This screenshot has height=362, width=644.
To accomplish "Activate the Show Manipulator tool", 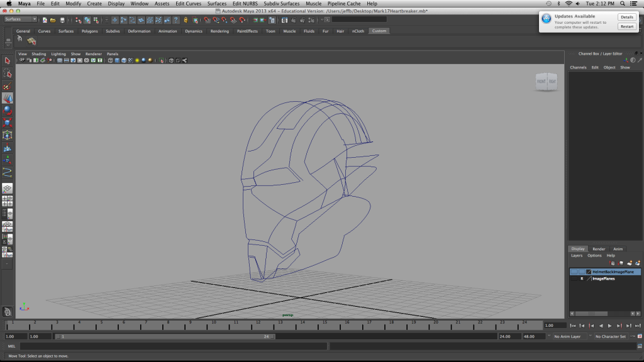I will click(x=8, y=160).
